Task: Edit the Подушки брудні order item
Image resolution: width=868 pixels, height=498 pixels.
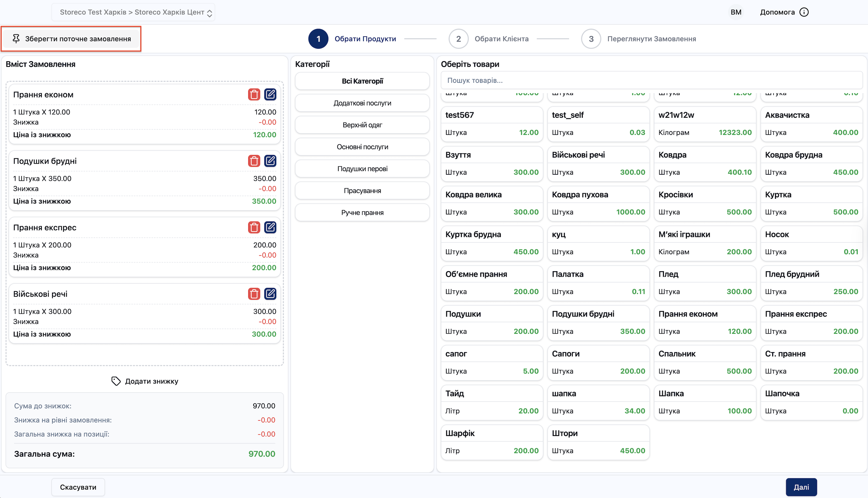Action: click(x=270, y=161)
